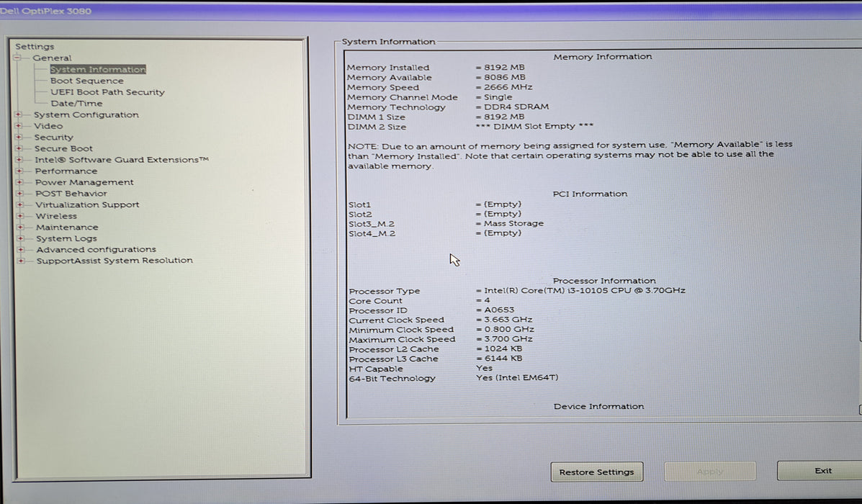
Task: Select the Performance category label
Action: pyautogui.click(x=66, y=171)
